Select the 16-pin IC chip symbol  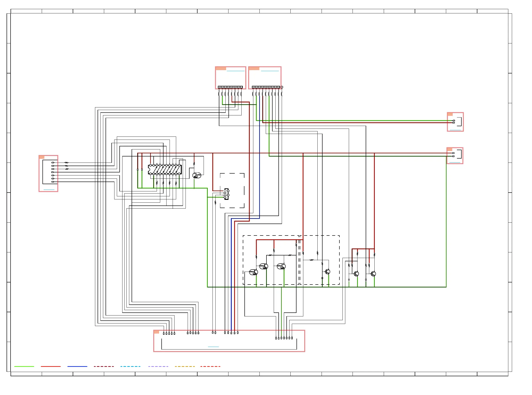tap(165, 170)
